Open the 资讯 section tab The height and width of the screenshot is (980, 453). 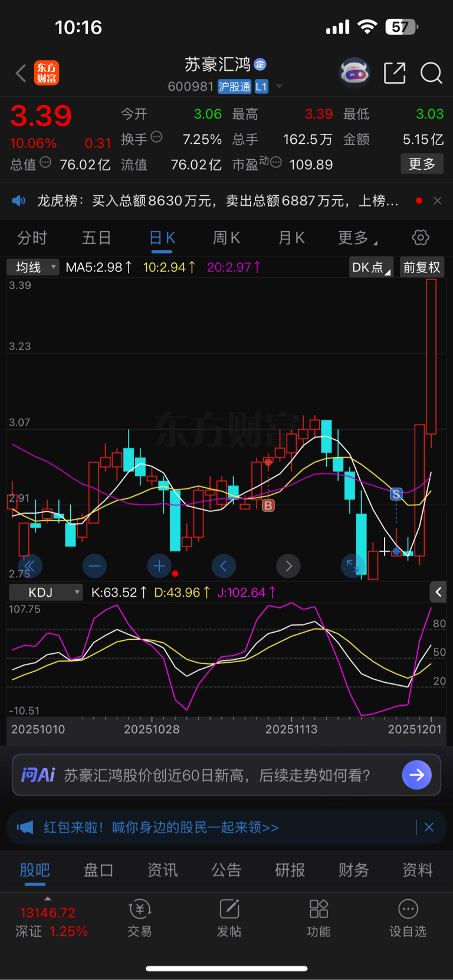pyautogui.click(x=162, y=870)
